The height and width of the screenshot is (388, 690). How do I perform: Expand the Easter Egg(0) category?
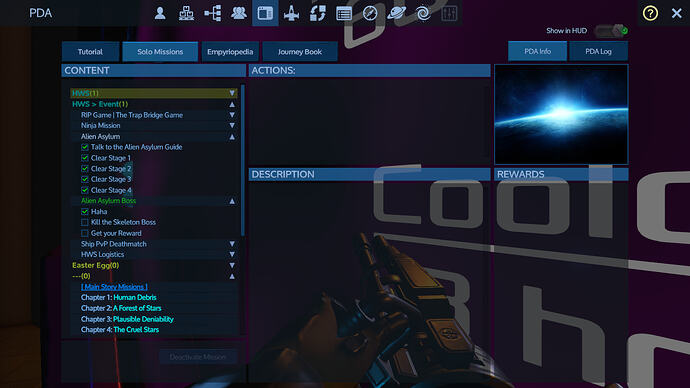[x=232, y=266]
